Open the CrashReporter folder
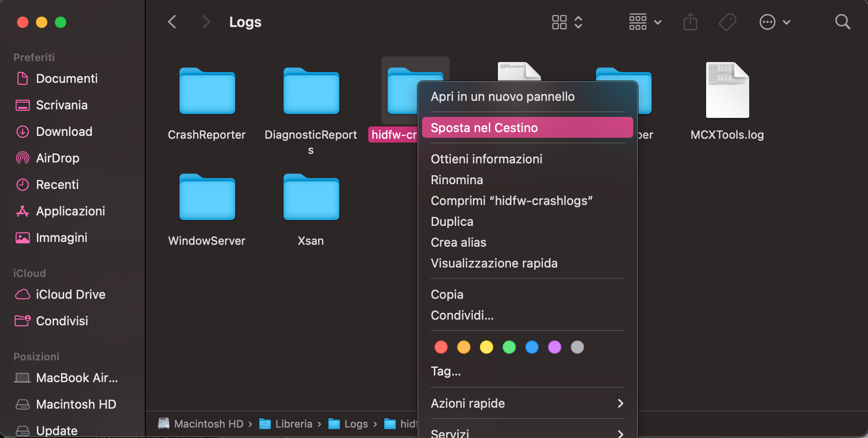The height and width of the screenshot is (438, 868). (x=207, y=92)
